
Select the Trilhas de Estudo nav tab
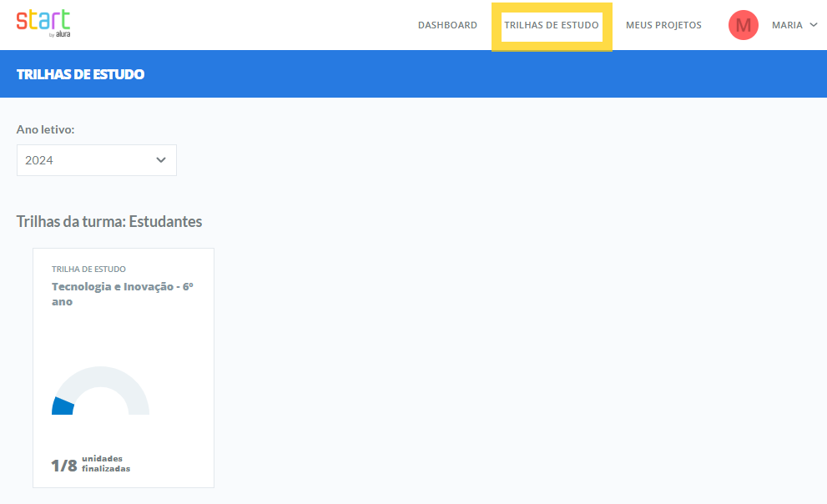tap(551, 25)
